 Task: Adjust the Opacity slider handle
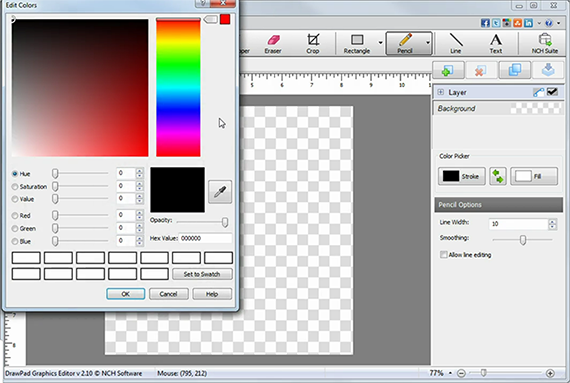pos(225,222)
